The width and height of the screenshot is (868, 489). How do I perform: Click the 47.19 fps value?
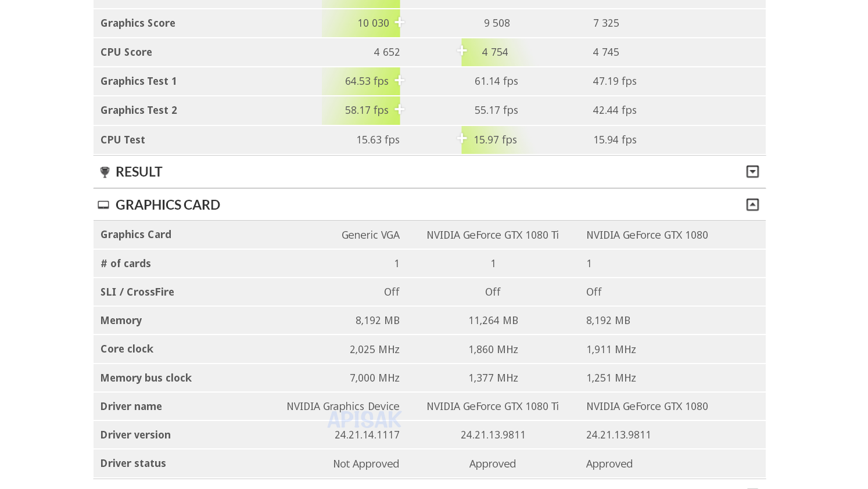click(615, 81)
